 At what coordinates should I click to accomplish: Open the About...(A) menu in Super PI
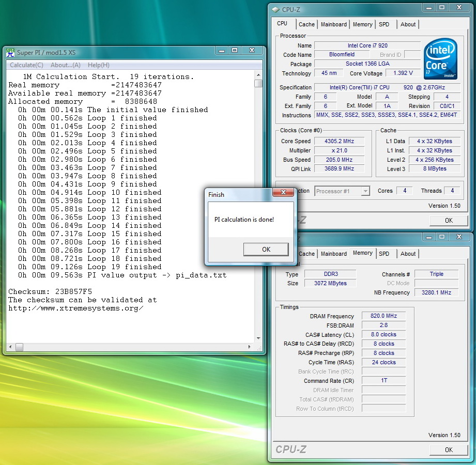(66, 65)
